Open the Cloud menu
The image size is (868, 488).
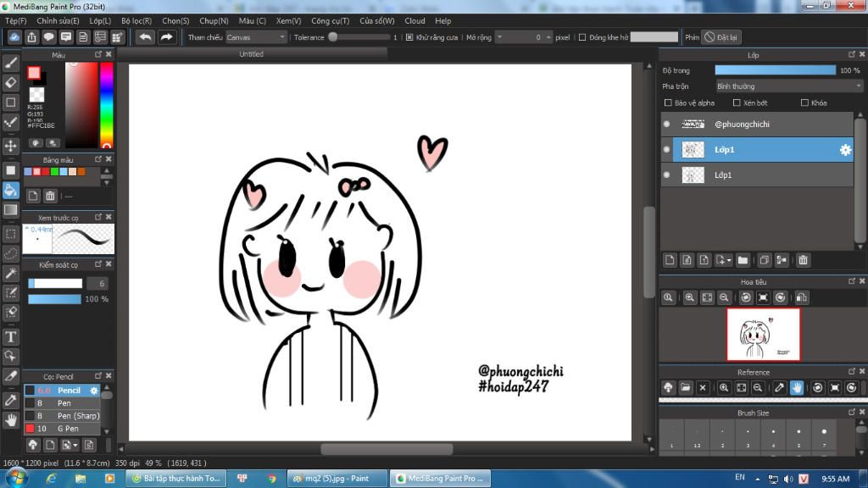pyautogui.click(x=415, y=21)
